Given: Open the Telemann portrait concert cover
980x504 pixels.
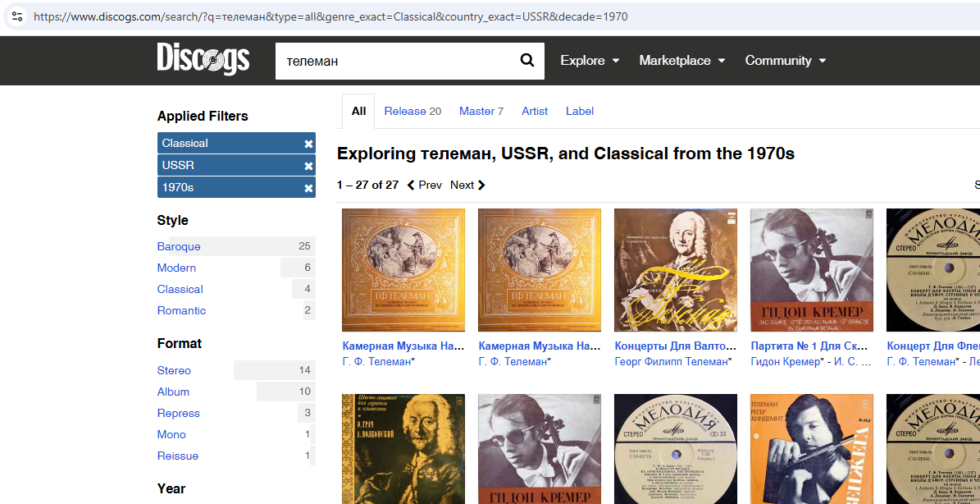Looking at the screenshot, I should click(676, 270).
